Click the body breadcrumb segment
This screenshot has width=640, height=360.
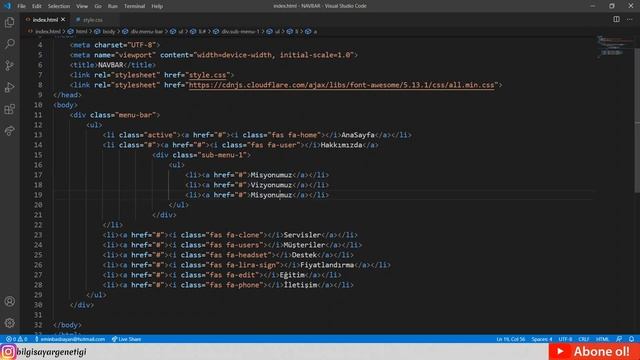point(109,31)
